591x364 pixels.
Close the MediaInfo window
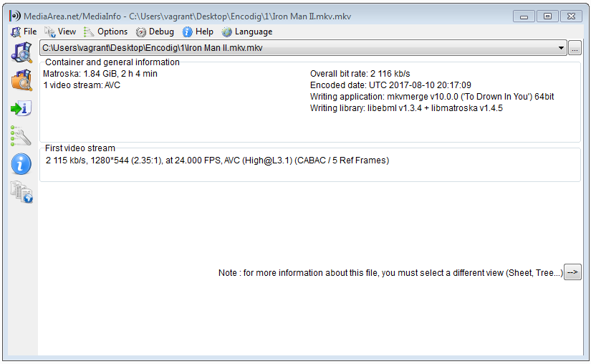pyautogui.click(x=571, y=16)
